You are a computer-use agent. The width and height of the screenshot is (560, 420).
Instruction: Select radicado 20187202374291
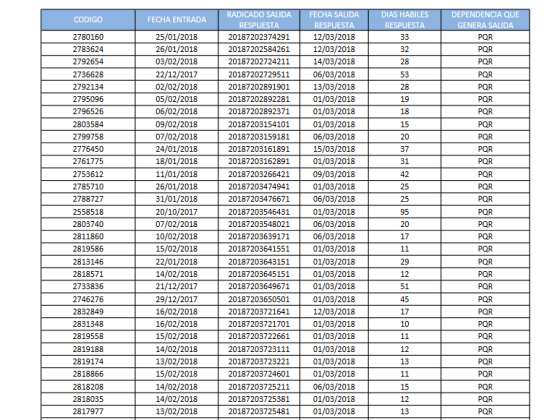pyautogui.click(x=259, y=37)
